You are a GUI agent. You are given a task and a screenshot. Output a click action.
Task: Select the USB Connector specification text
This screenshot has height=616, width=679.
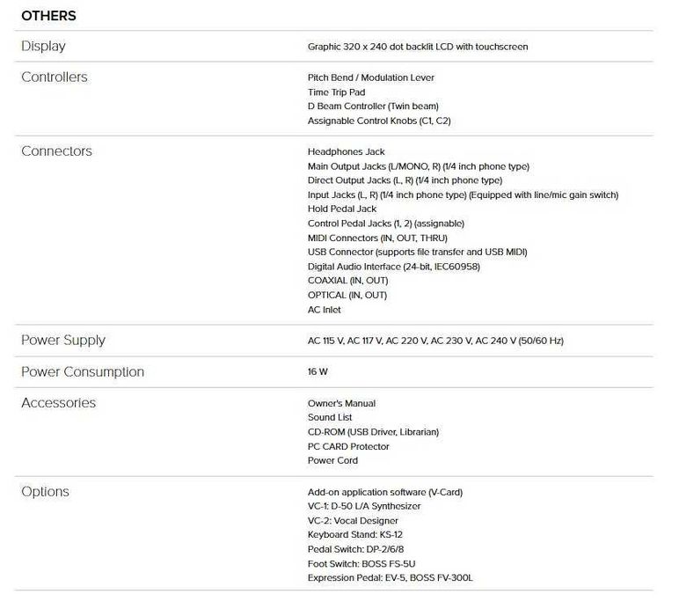pos(417,253)
